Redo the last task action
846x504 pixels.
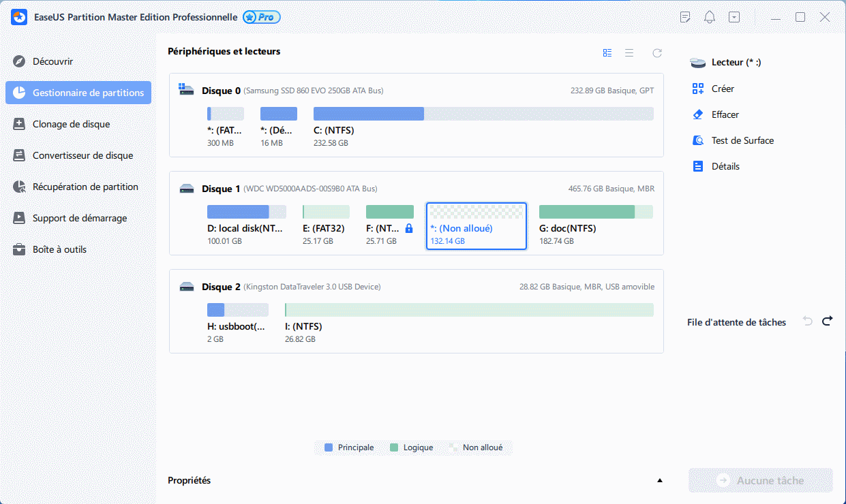coord(827,322)
